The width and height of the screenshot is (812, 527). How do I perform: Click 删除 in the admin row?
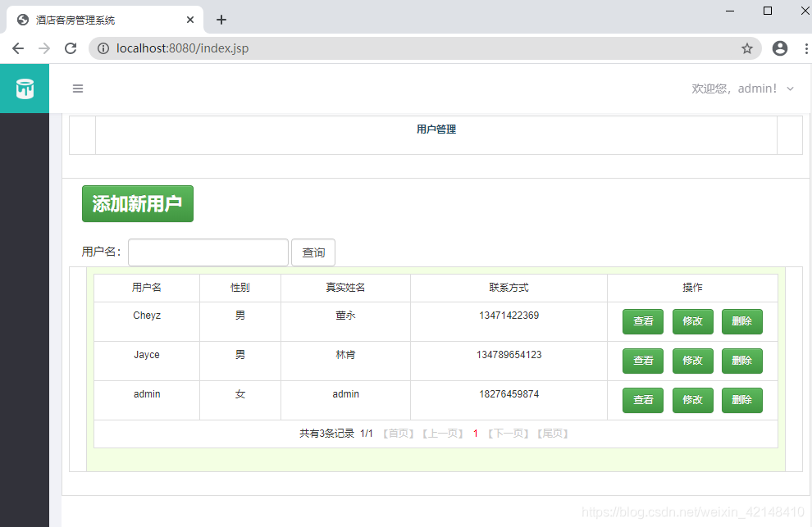tap(742, 400)
